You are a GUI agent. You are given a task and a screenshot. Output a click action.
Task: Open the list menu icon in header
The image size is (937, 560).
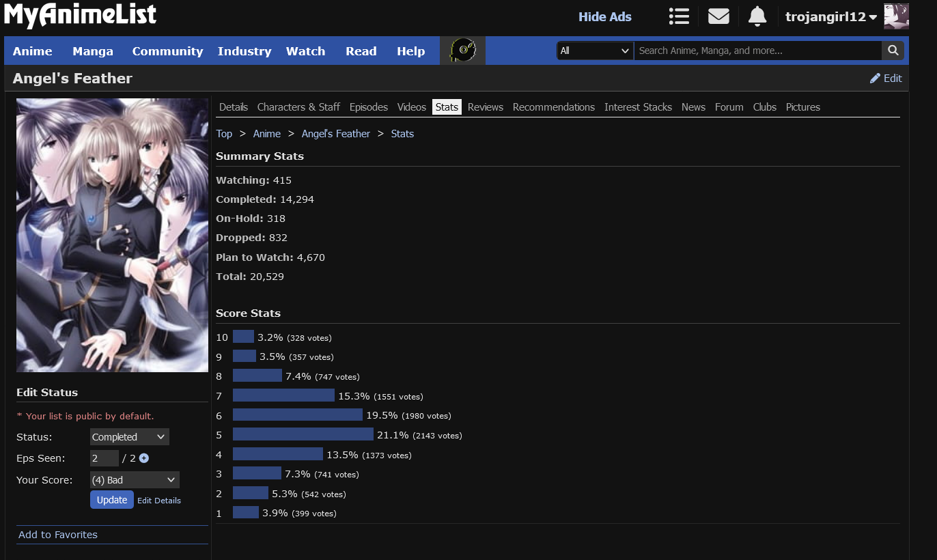(x=679, y=16)
